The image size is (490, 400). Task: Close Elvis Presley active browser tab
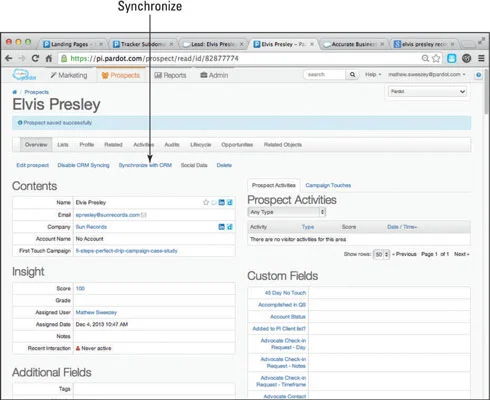pos(312,44)
